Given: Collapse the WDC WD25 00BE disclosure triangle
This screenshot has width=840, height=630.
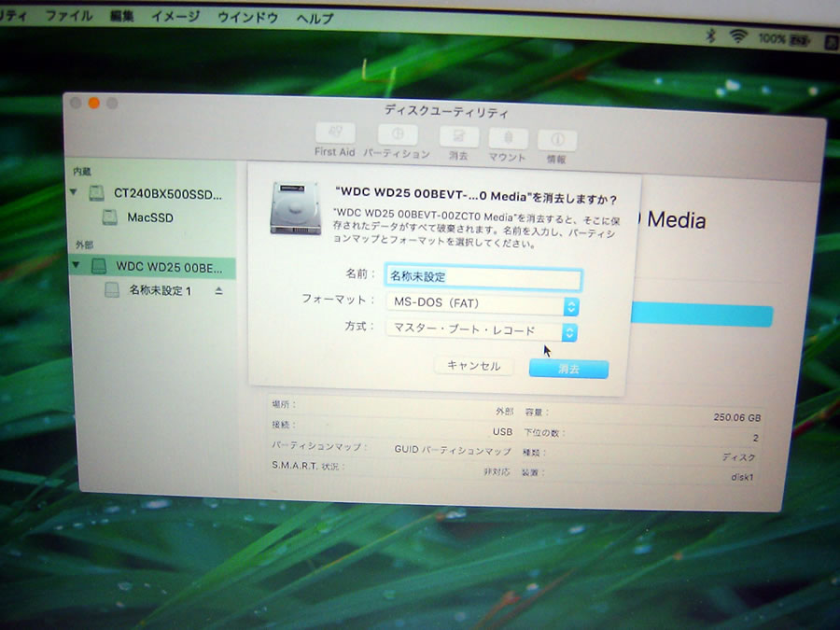Looking at the screenshot, I should pos(76,265).
